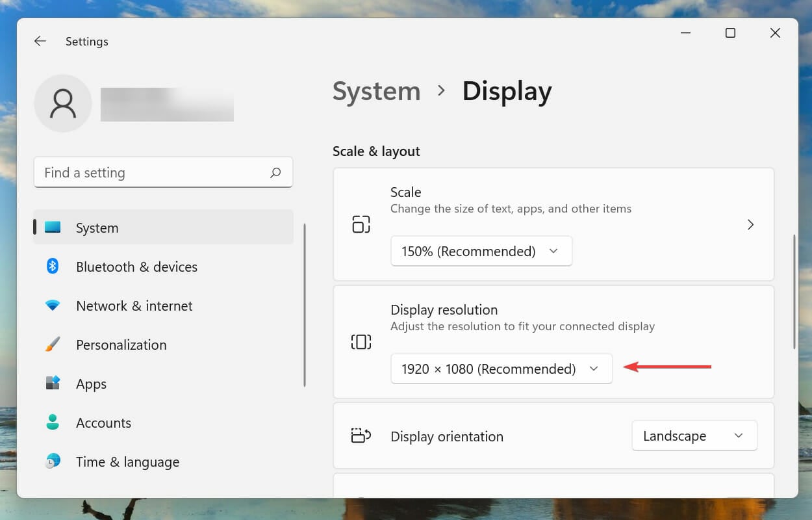The height and width of the screenshot is (520, 812).
Task: Expand Scale settings with right chevron
Action: (x=750, y=224)
